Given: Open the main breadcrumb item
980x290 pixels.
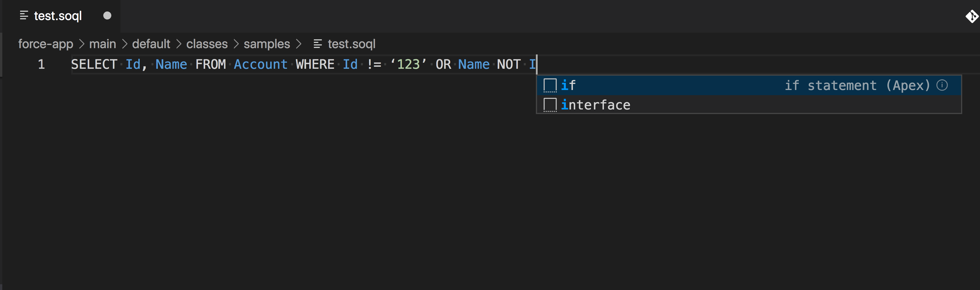Looking at the screenshot, I should (103, 44).
